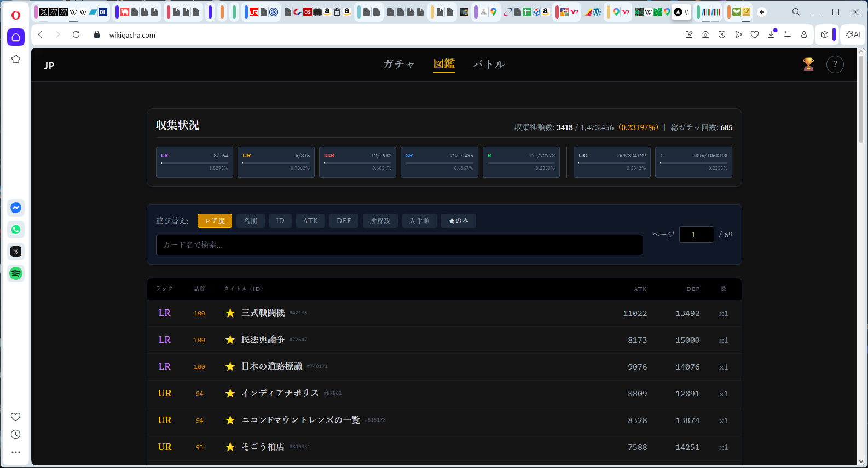Toggle the star on 三式戦闘機
This screenshot has width=868, height=468.
pyautogui.click(x=230, y=313)
